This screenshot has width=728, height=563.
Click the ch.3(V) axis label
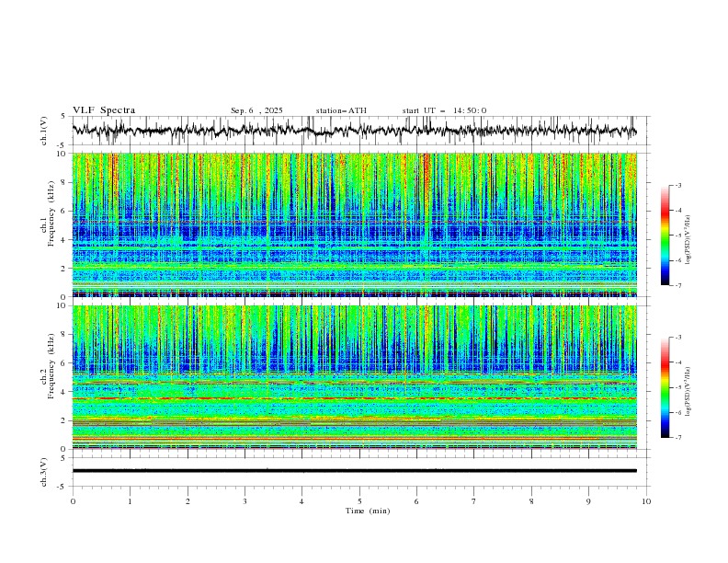tap(45, 471)
